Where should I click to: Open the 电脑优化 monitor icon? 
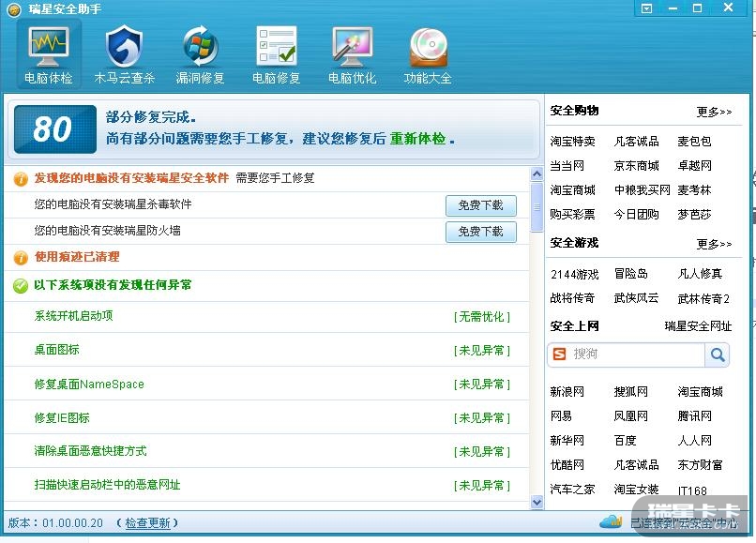(x=352, y=54)
